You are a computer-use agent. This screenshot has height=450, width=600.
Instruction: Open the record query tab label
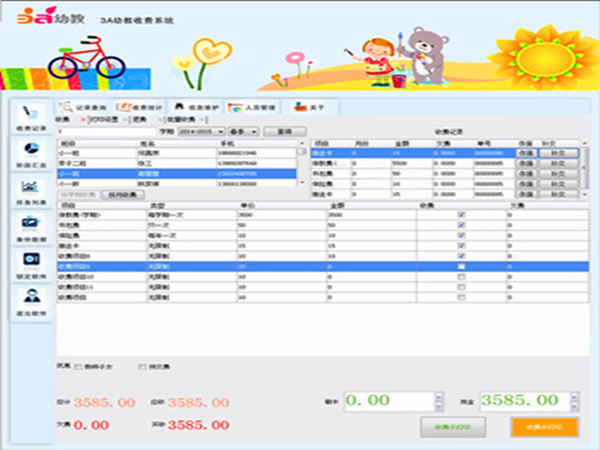[x=91, y=108]
